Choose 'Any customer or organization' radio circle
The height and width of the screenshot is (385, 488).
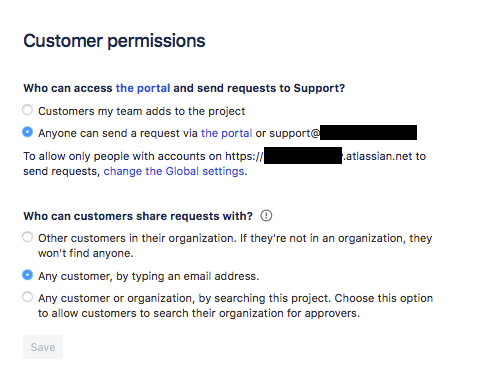pyautogui.click(x=28, y=297)
